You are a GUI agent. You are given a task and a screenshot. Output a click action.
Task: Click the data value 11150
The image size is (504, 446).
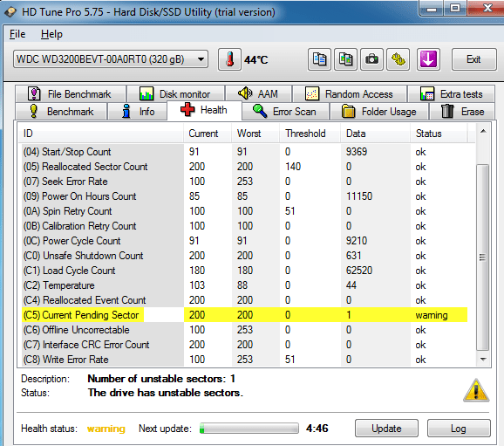[x=359, y=196]
